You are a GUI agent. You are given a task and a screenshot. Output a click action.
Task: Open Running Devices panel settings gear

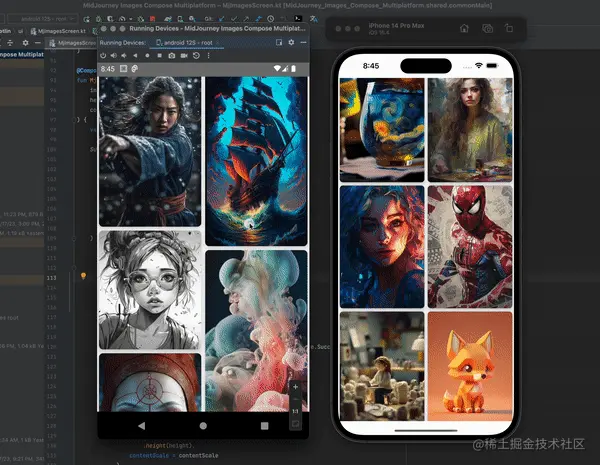[x=292, y=42]
